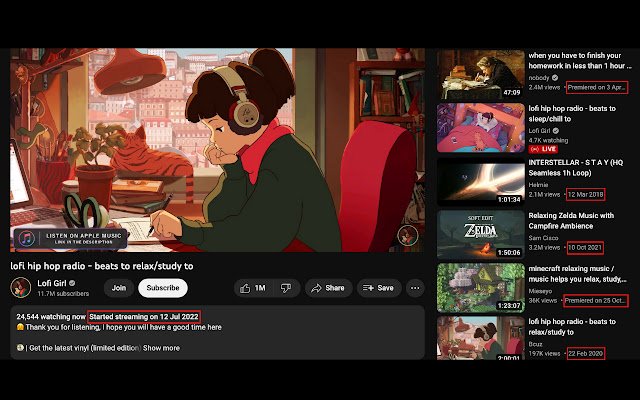Open the 'Helmie' channel name
Viewport: 640px width, 400px height.
[538, 185]
